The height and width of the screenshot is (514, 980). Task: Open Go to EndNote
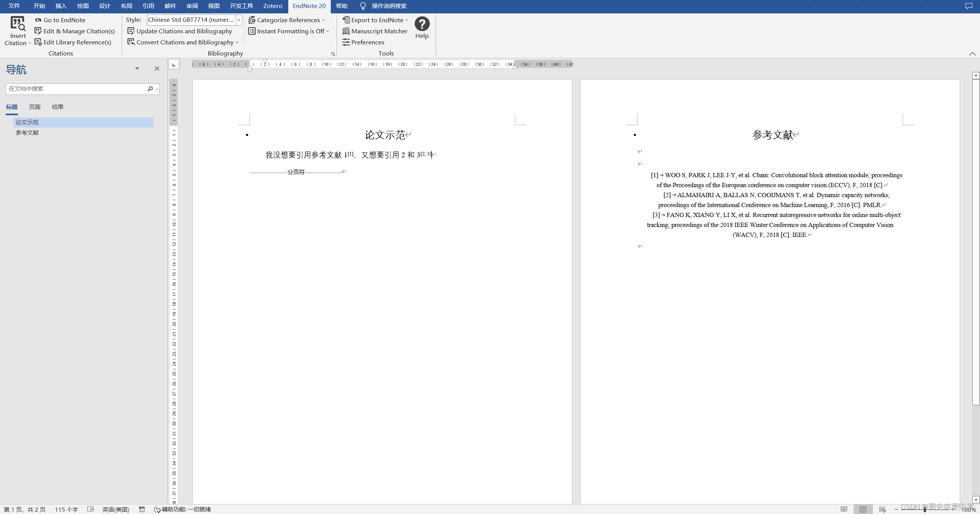pyautogui.click(x=60, y=20)
